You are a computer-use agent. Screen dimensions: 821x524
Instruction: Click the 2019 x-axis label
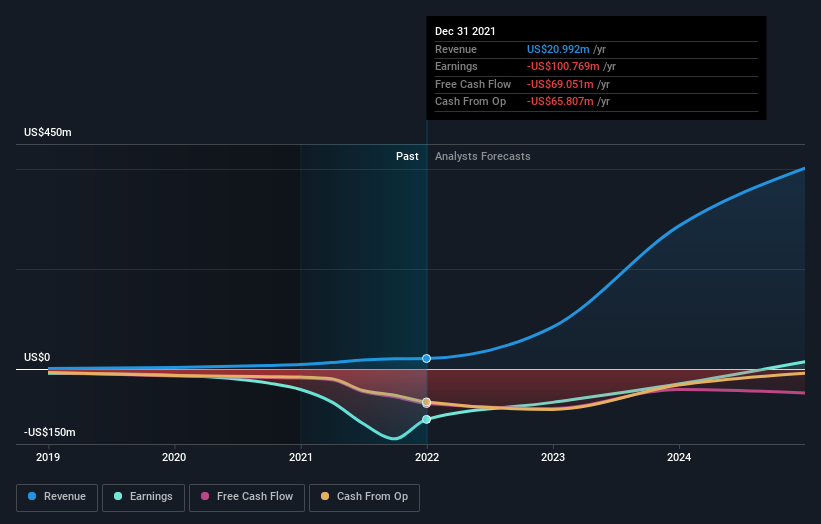tap(48, 458)
